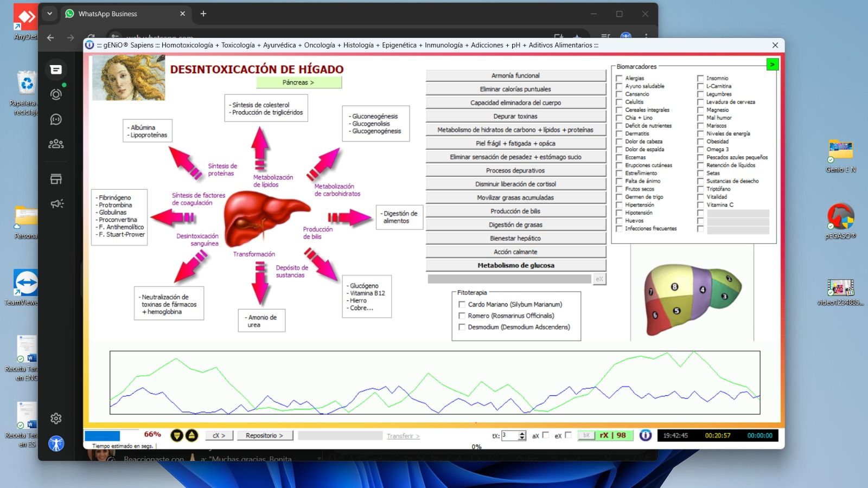Screen dimensions: 868x488
Task: Click the green arrow button above Biomarcadores
Action: [x=772, y=65]
